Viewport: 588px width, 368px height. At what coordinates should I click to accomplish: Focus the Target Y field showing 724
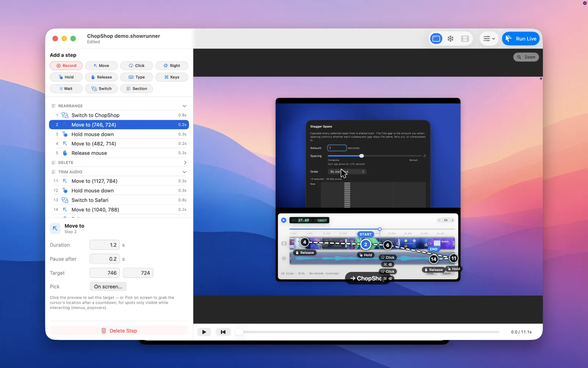[x=138, y=273]
